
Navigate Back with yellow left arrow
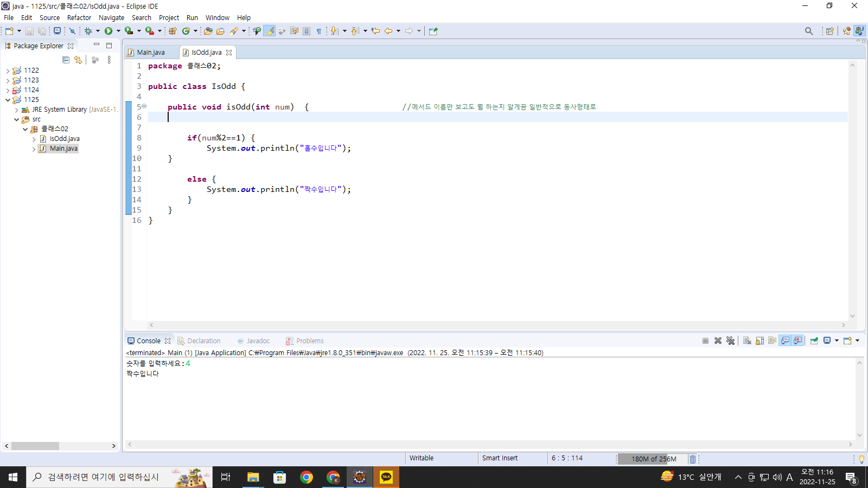coord(388,31)
